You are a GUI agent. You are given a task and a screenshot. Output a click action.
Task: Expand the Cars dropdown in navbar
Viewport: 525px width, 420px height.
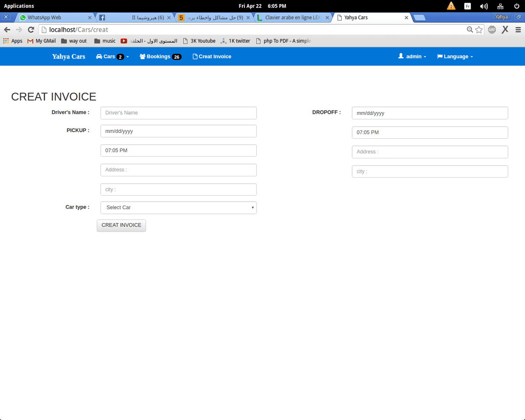click(112, 56)
